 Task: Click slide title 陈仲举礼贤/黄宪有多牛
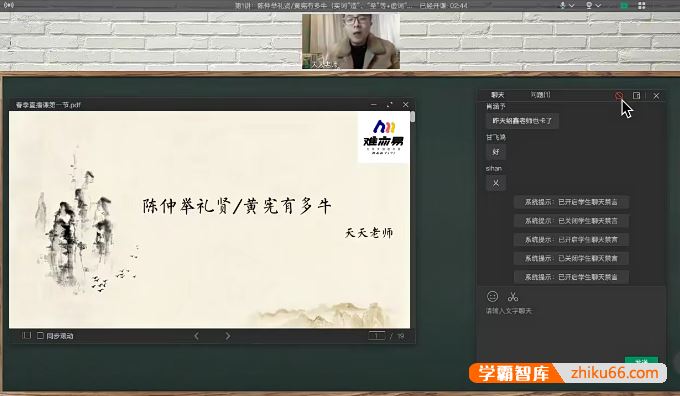237,206
